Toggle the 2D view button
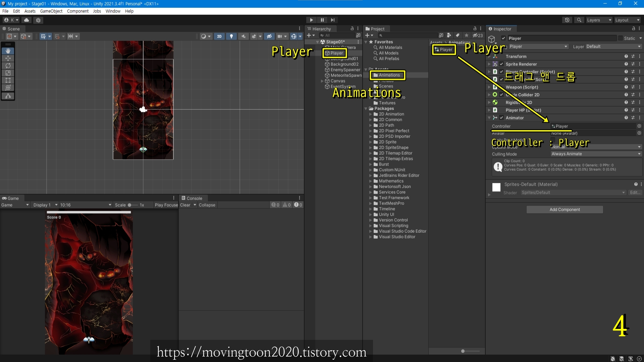Screen dimensions: 644x362 (x=219, y=37)
